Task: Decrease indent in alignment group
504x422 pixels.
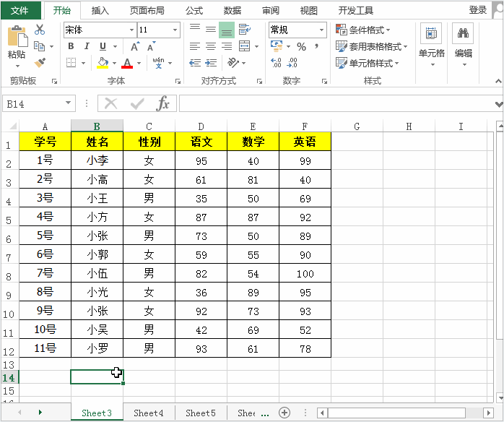Action: [x=195, y=63]
